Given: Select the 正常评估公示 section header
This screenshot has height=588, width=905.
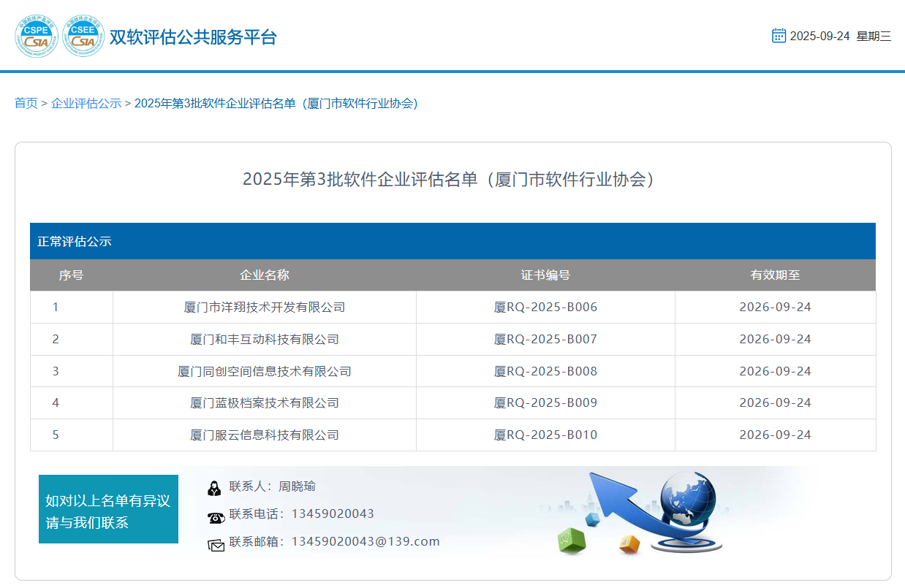Looking at the screenshot, I should [75, 241].
